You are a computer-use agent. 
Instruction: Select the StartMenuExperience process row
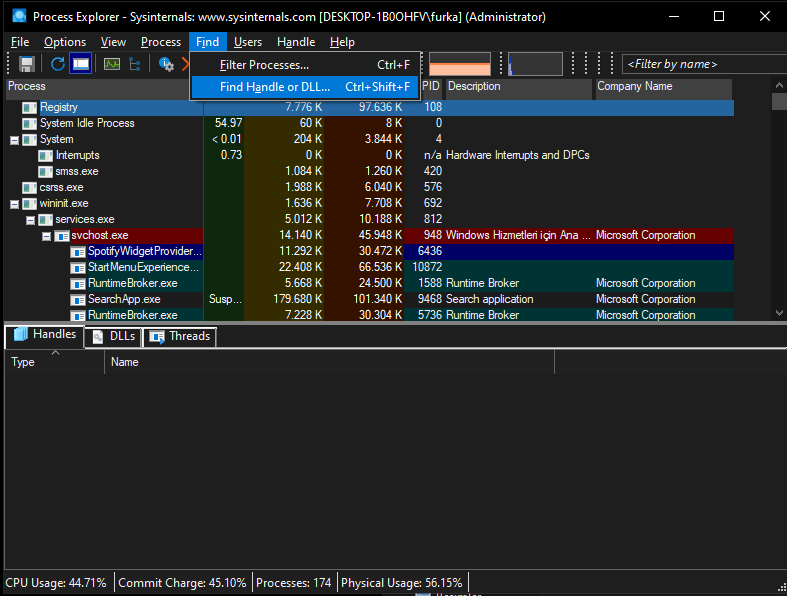click(370, 267)
